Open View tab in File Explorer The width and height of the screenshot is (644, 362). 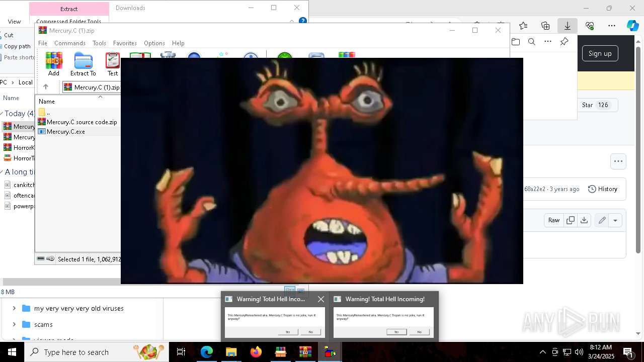coord(14,22)
